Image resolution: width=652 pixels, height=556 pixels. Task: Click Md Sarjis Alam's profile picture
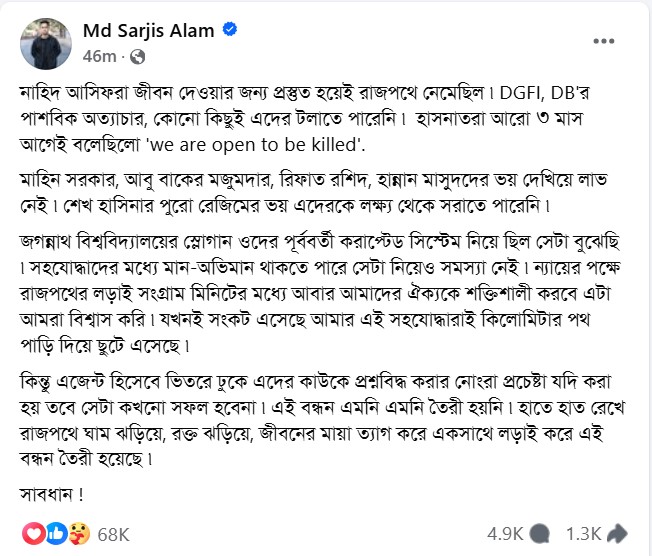point(45,42)
